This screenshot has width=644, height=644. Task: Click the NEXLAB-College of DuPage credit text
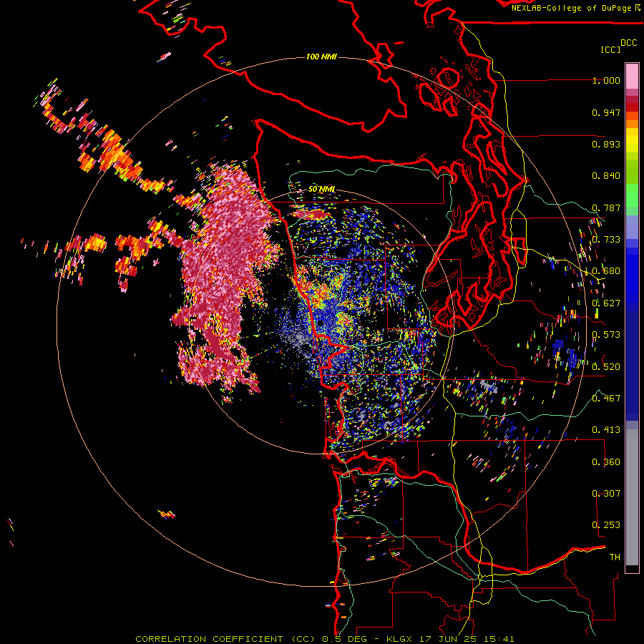point(575,8)
